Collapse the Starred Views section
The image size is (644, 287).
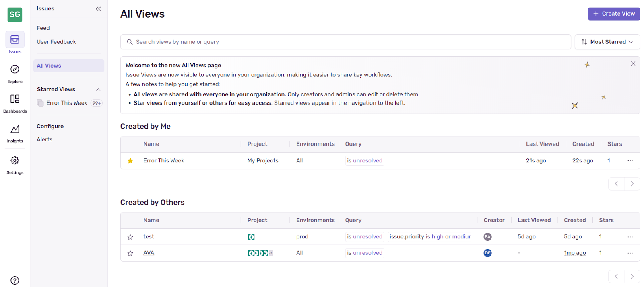(x=98, y=90)
